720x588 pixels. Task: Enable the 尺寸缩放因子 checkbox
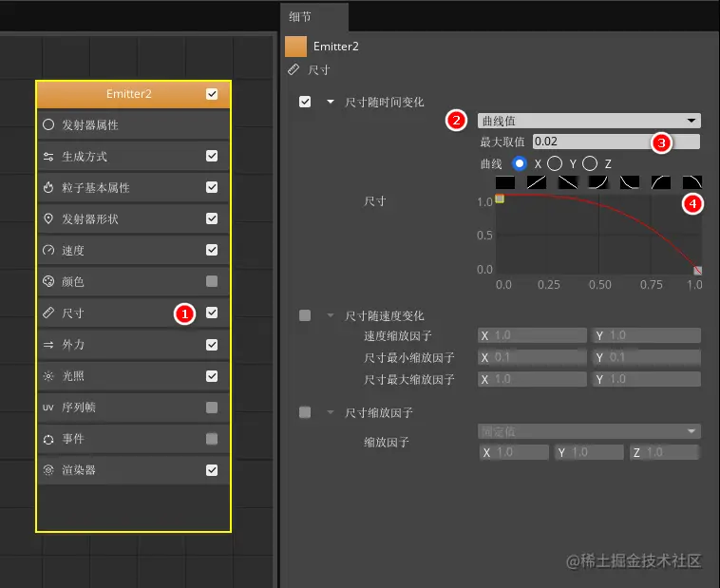coord(305,412)
